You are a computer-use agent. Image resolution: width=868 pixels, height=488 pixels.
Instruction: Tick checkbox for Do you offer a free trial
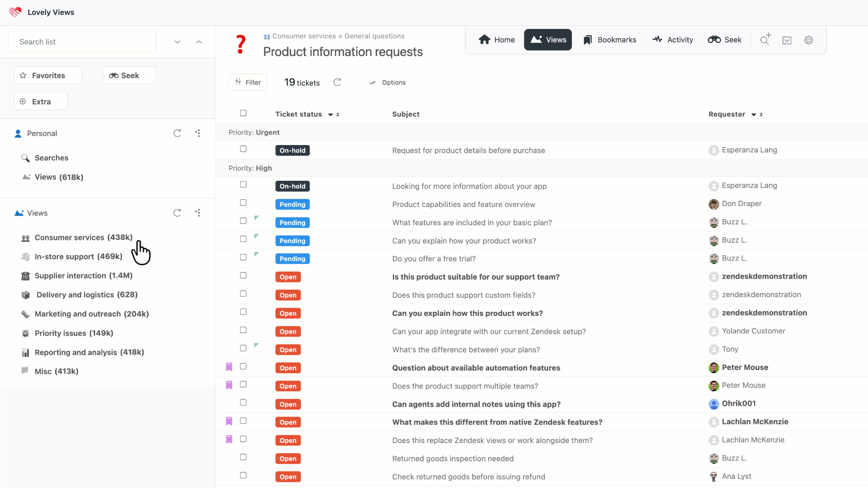[243, 257]
